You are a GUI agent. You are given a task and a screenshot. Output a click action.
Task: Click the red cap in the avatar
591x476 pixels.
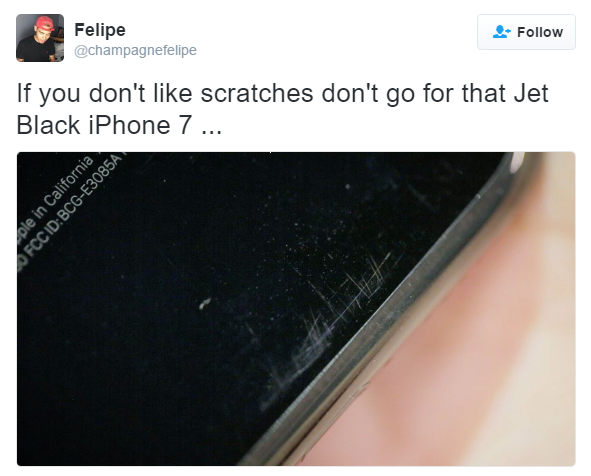tap(44, 23)
